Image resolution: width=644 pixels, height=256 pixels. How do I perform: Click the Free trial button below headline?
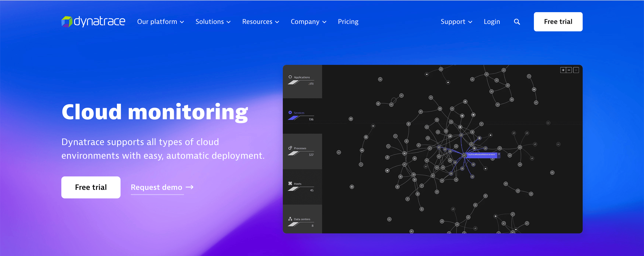[91, 187]
